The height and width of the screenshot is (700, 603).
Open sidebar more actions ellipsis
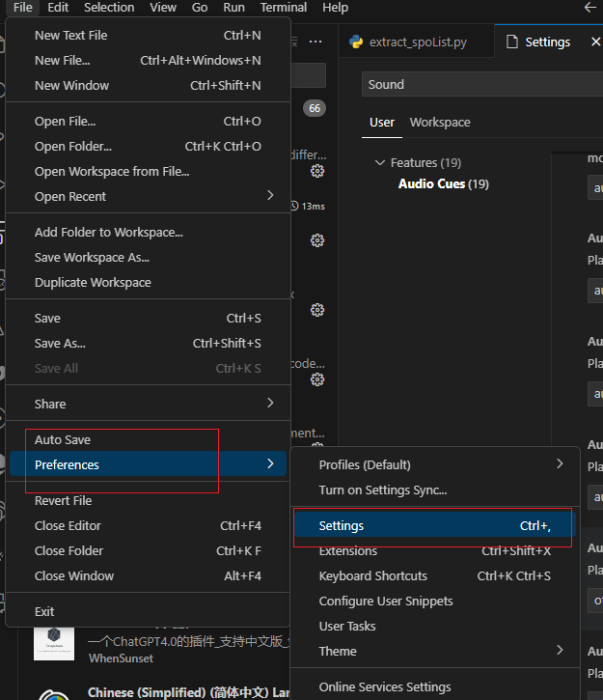pos(315,42)
